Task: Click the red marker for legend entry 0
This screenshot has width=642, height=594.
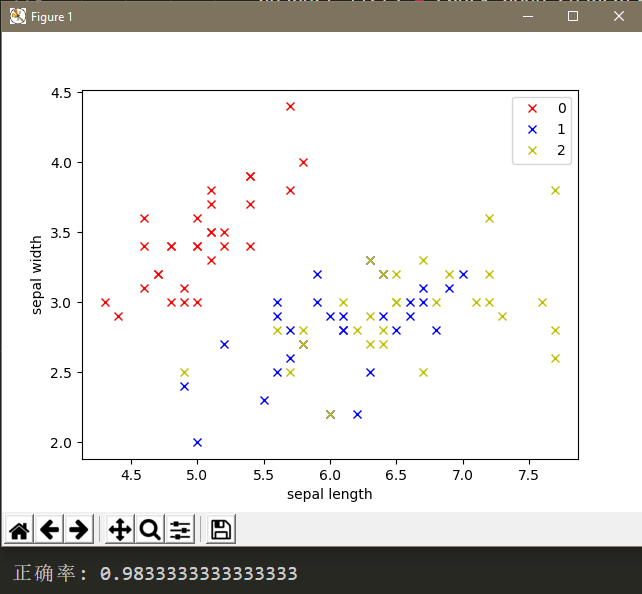Action: 532,108
